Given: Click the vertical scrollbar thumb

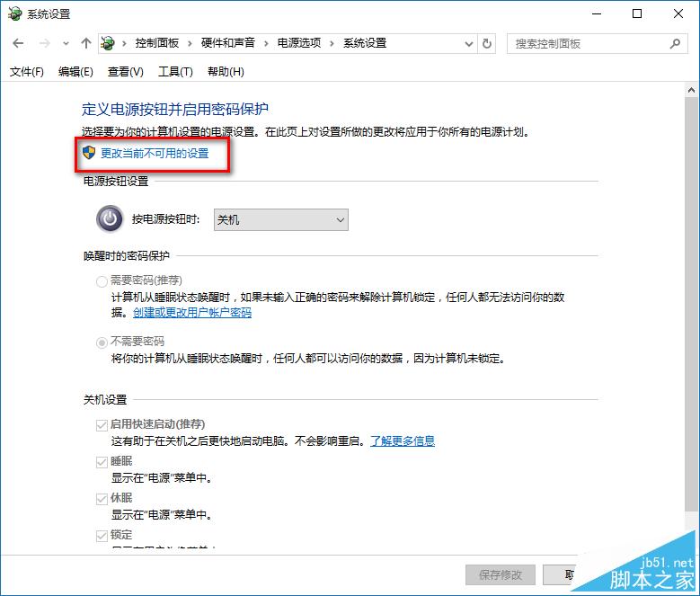Looking at the screenshot, I should click(x=692, y=305).
